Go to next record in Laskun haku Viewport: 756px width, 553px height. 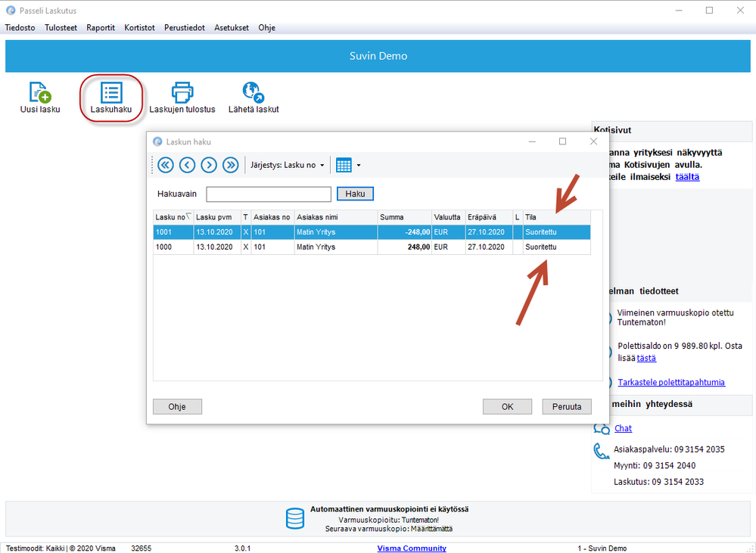(209, 165)
